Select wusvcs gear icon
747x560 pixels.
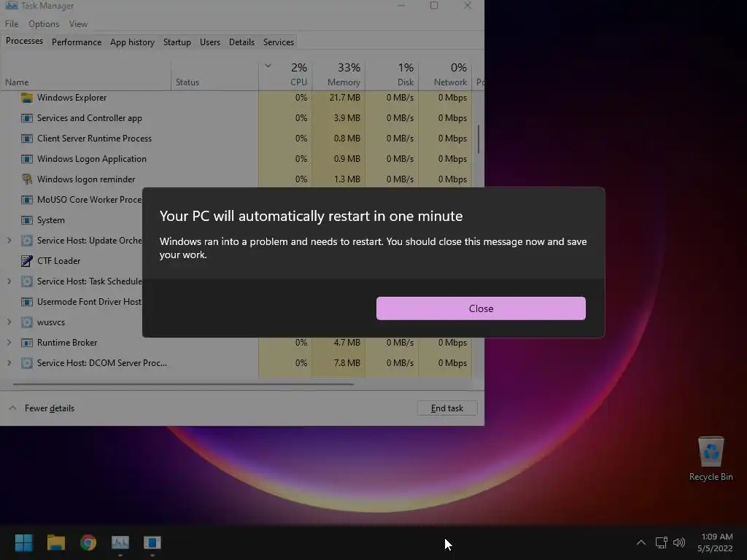point(27,322)
